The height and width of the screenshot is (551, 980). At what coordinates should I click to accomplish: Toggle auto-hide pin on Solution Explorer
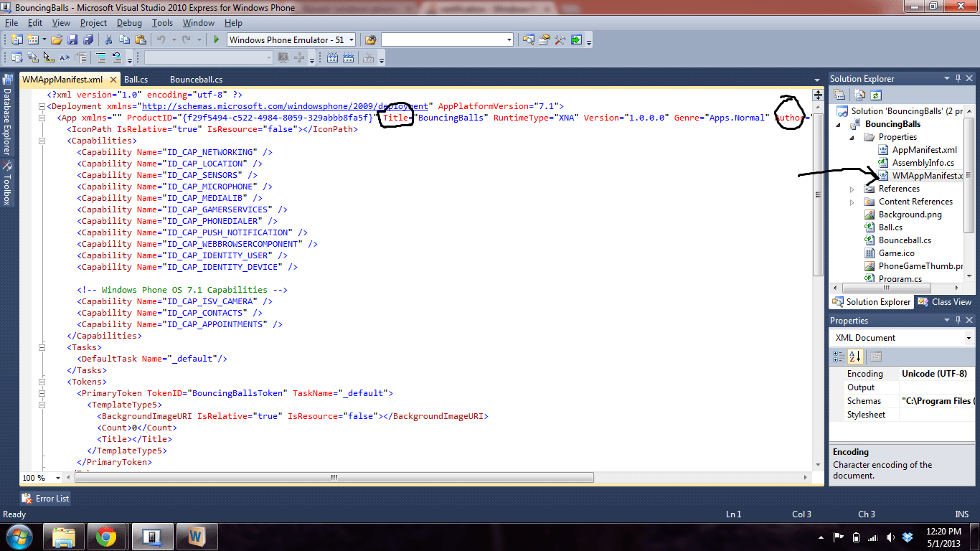click(958, 79)
